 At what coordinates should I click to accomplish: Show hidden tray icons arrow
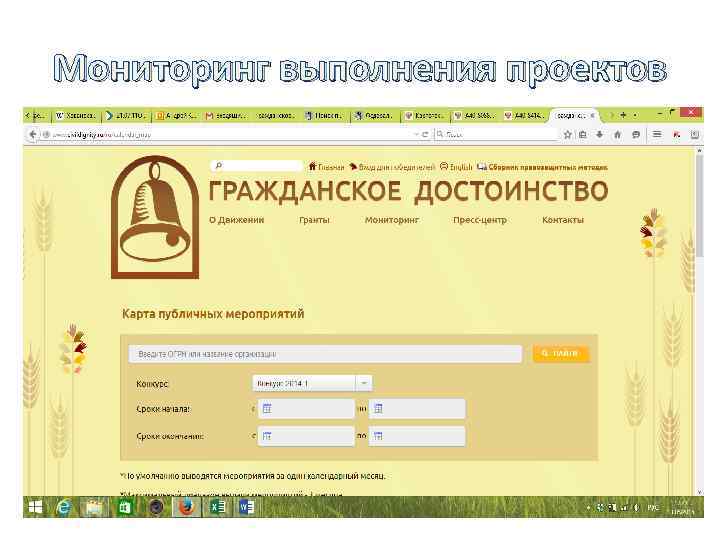[588, 507]
